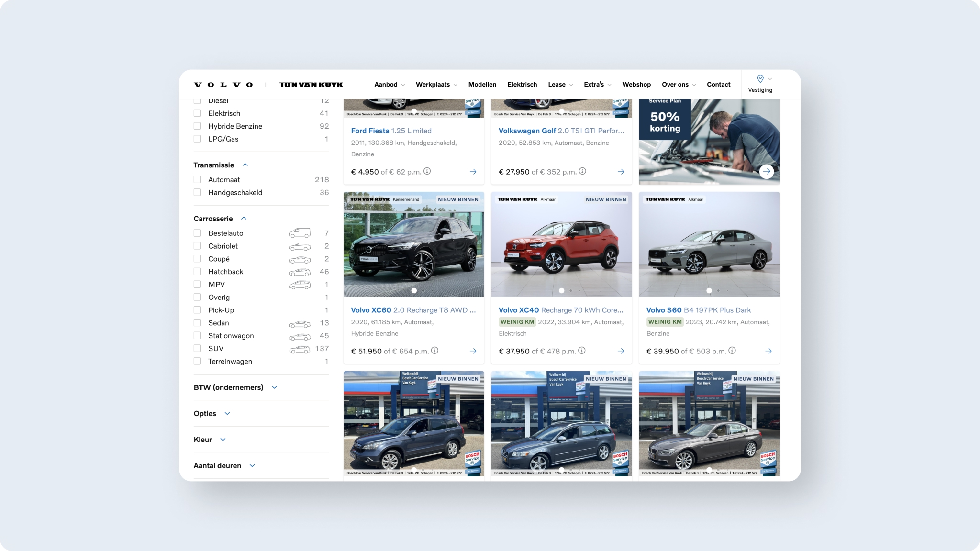The height and width of the screenshot is (551, 980).
Task: Click the Vestiging location pin icon
Action: 760,79
